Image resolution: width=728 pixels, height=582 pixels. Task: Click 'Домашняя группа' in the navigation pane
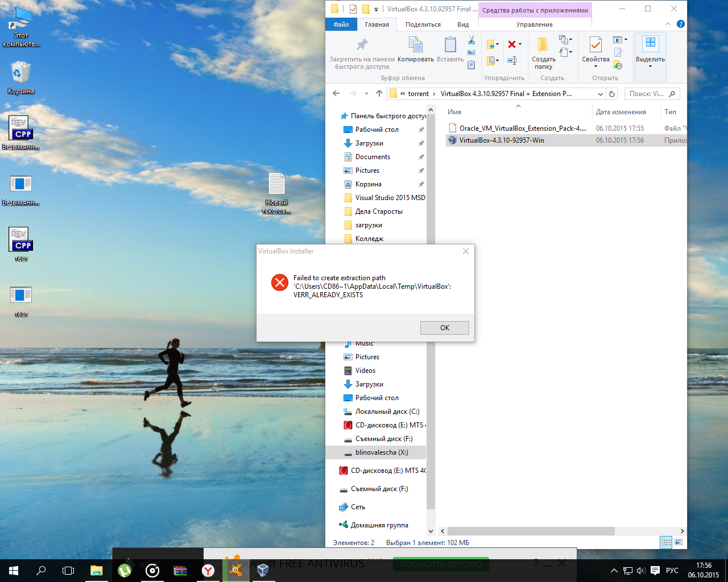click(x=374, y=525)
